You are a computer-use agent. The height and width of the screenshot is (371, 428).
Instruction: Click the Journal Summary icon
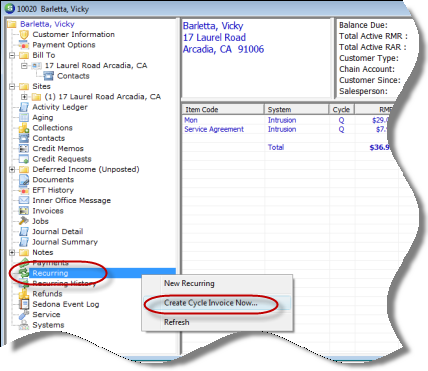tap(24, 242)
